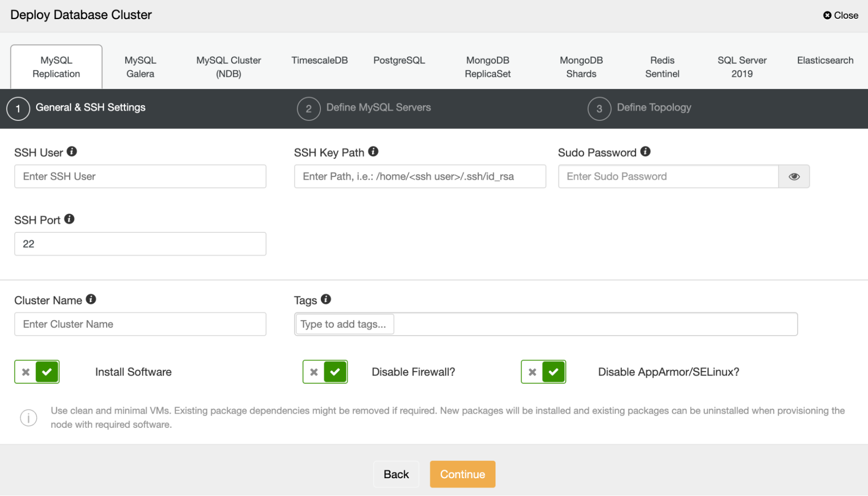
Task: Click the Tags info icon
Action: [x=326, y=299]
